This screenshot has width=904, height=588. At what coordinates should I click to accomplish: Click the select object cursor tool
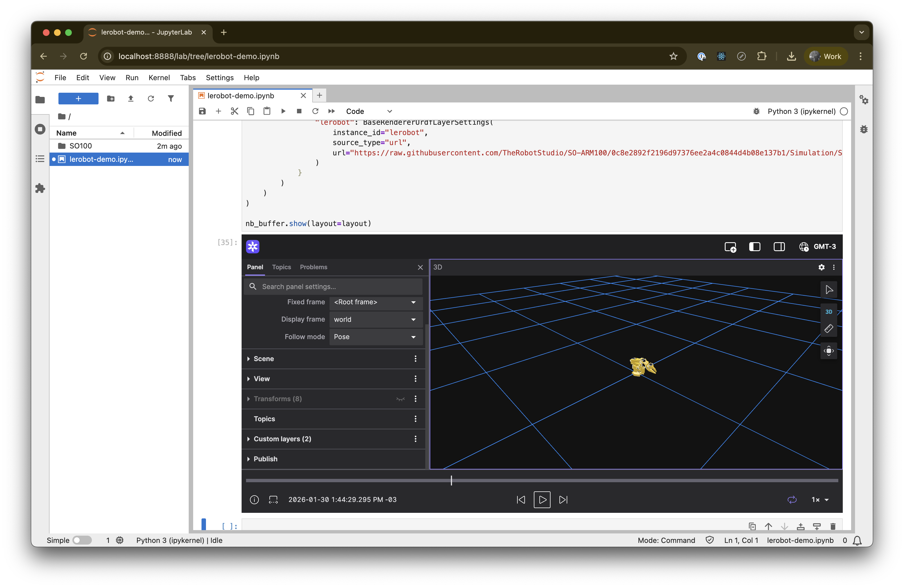pyautogui.click(x=829, y=290)
